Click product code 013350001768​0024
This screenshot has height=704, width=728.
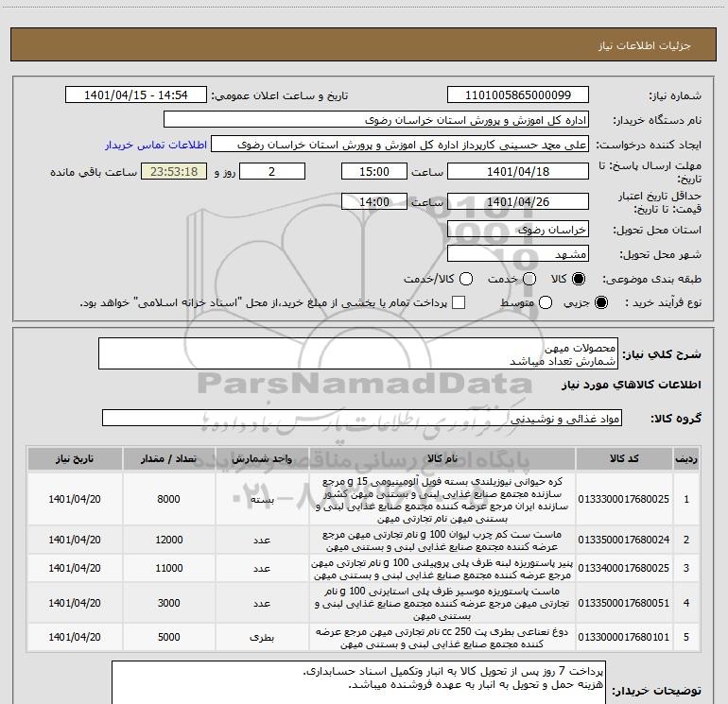[624, 540]
